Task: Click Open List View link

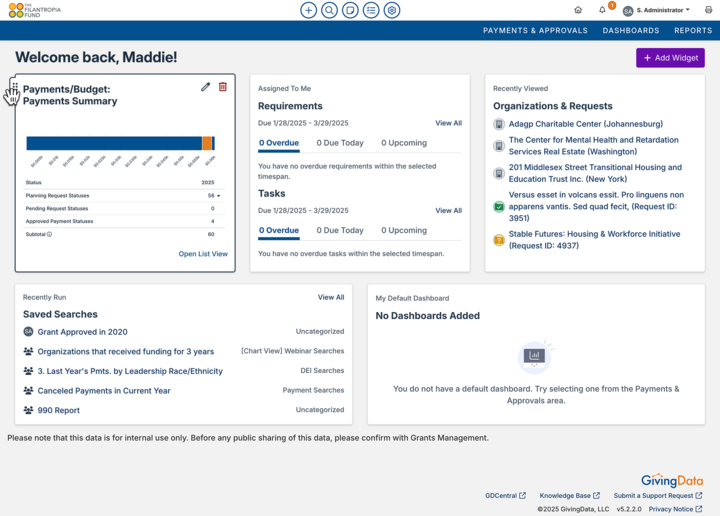Action: pos(203,254)
